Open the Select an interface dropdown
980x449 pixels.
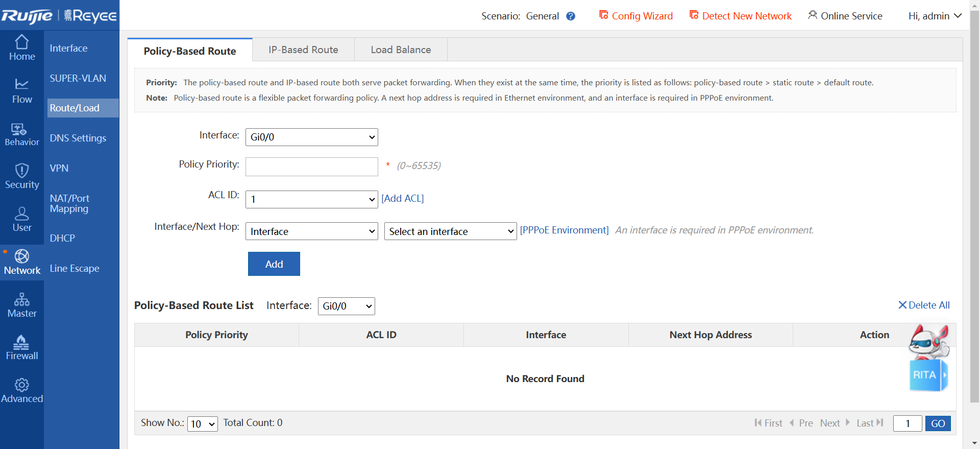coord(450,231)
